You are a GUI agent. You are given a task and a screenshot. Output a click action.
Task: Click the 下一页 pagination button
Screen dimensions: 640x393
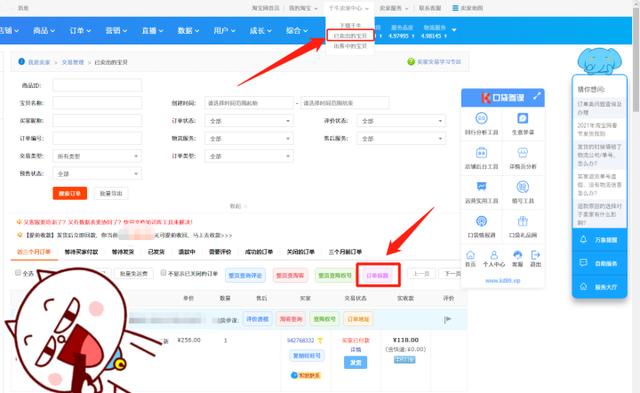pos(451,273)
